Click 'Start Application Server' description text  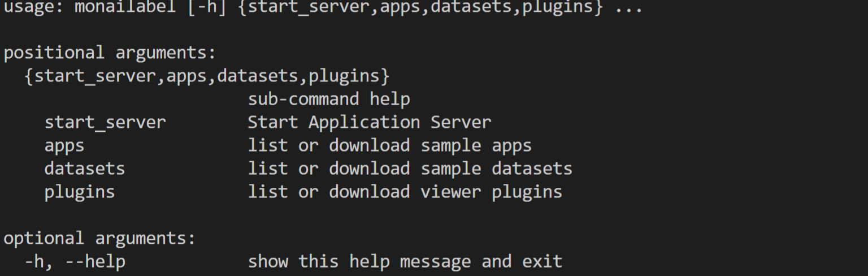(x=370, y=122)
